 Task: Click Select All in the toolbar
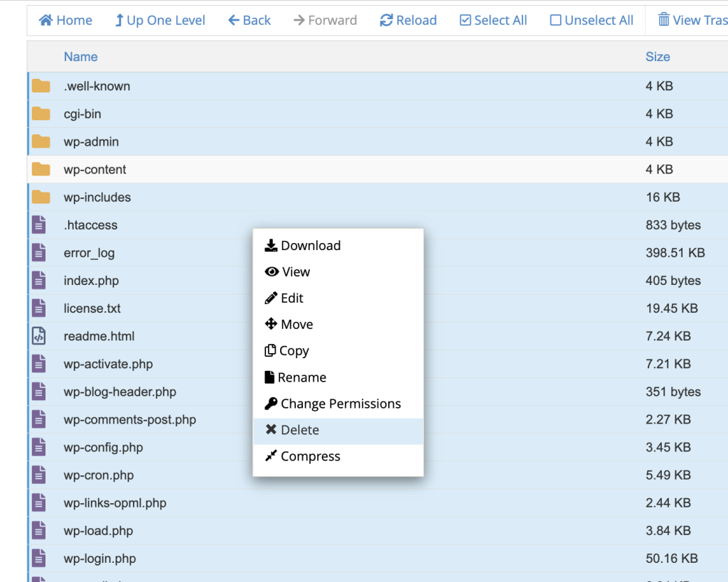[x=493, y=21]
